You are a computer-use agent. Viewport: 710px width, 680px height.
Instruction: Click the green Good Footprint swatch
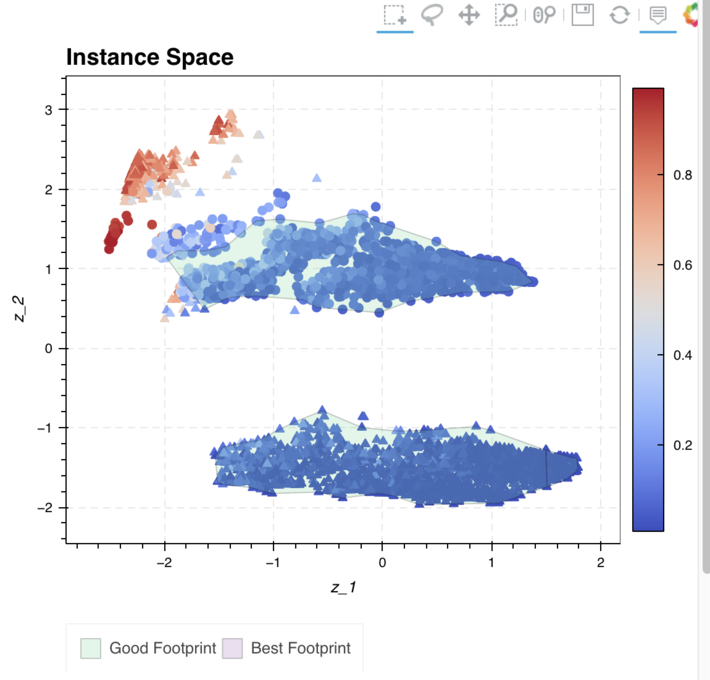[91, 648]
